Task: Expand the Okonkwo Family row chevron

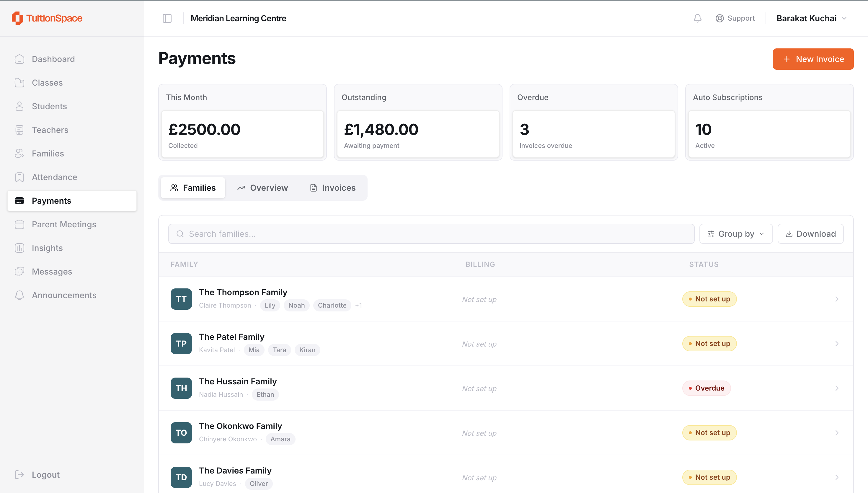Action: [x=837, y=433]
